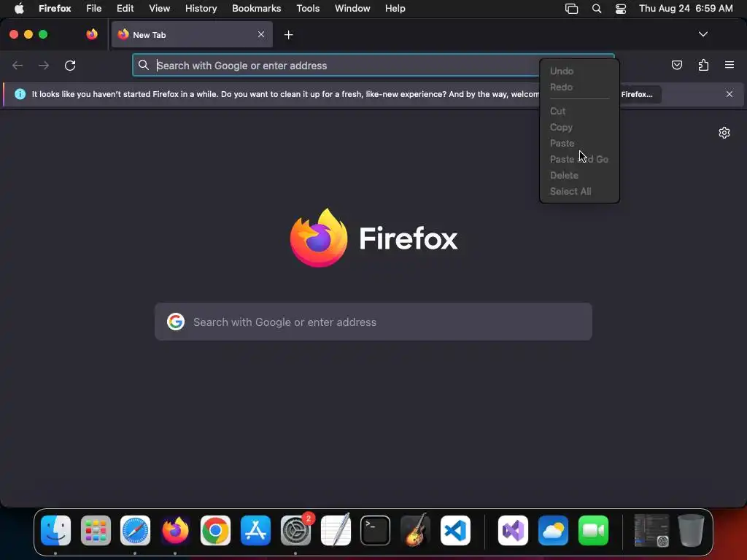Choose Copy in the context menu
747x560 pixels.
[578, 127]
